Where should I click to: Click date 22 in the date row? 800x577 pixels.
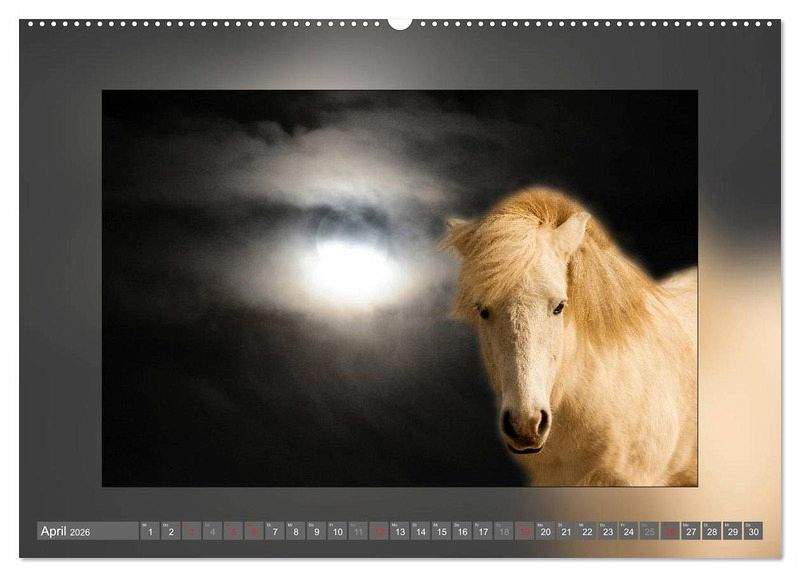point(587,531)
